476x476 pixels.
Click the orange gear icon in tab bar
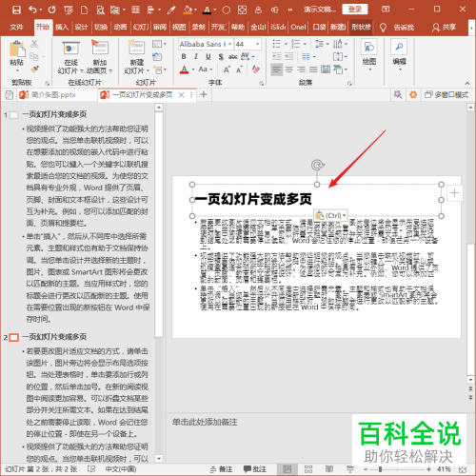(x=413, y=94)
